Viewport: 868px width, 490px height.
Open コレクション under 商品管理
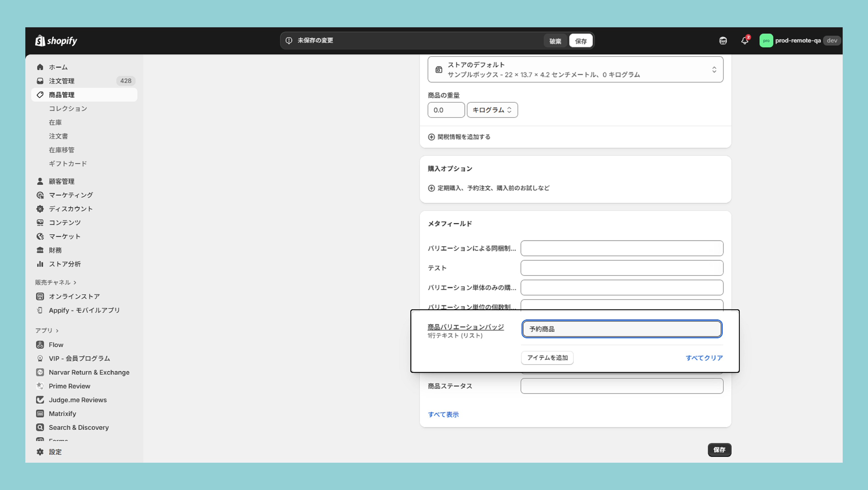pyautogui.click(x=68, y=109)
